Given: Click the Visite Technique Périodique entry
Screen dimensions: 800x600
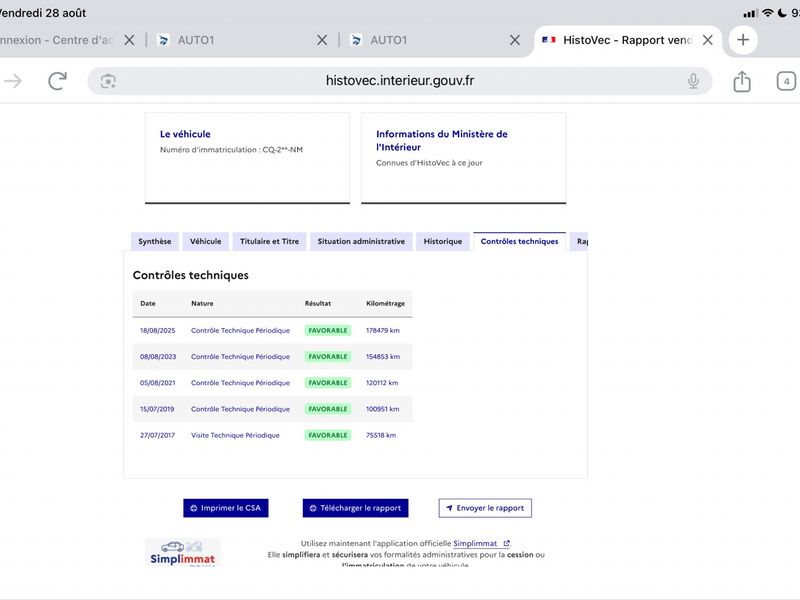Looking at the screenshot, I should coord(235,435).
